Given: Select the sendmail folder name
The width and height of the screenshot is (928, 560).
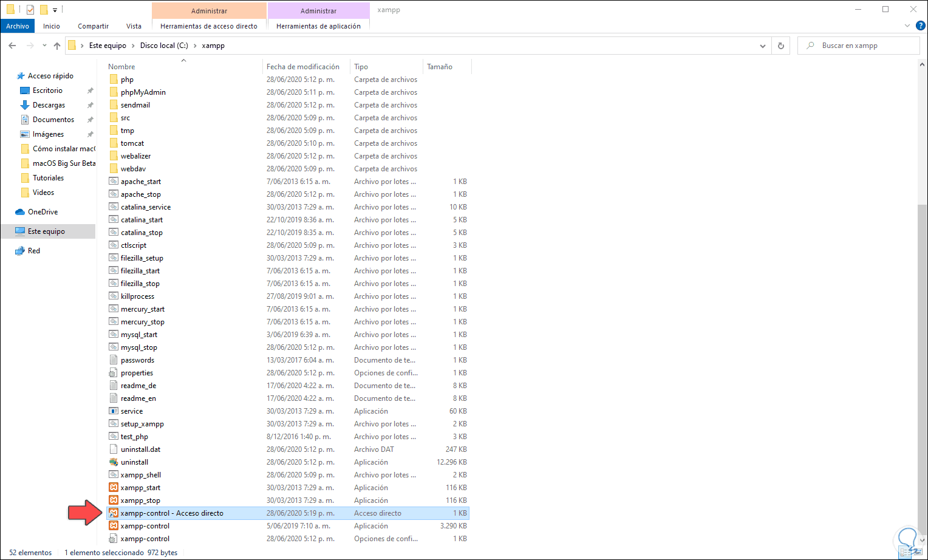Looking at the screenshot, I should 135,105.
